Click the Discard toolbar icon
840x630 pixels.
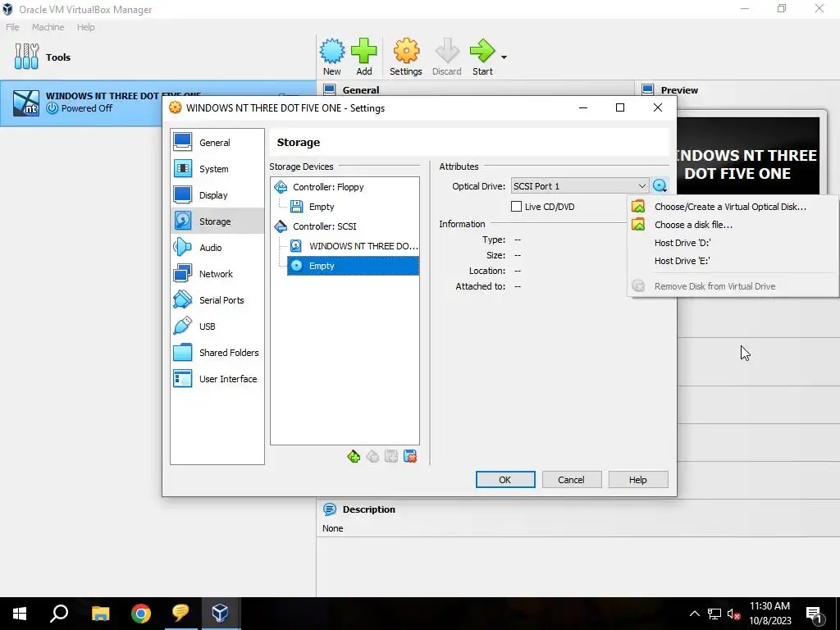[x=447, y=57]
